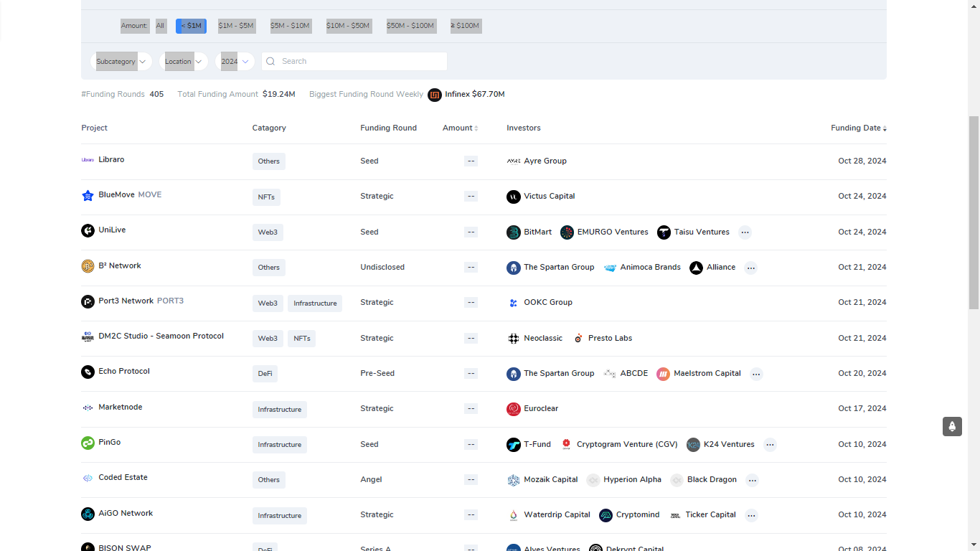Open the DM2C Studio - Seamoon Protocol link
The image size is (980, 551).
[x=161, y=336]
